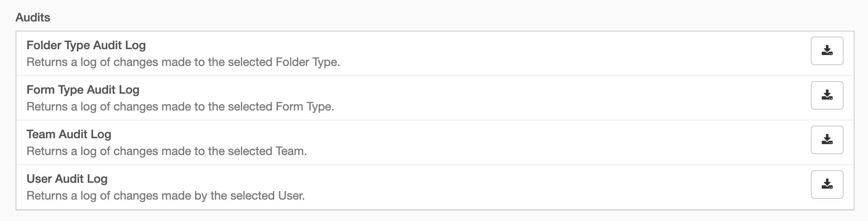868x221 pixels.
Task: Click the selected User description text
Action: point(166,196)
